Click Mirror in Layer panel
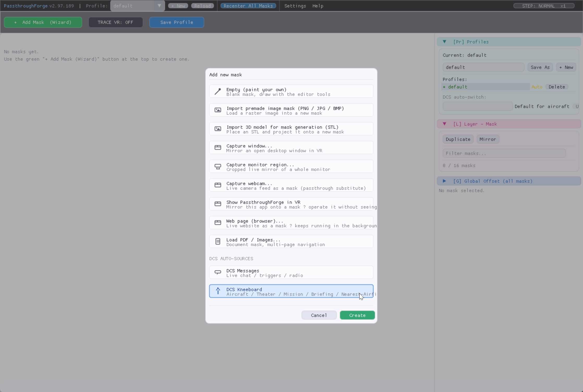Viewport: 583px width, 392px height. [x=488, y=139]
